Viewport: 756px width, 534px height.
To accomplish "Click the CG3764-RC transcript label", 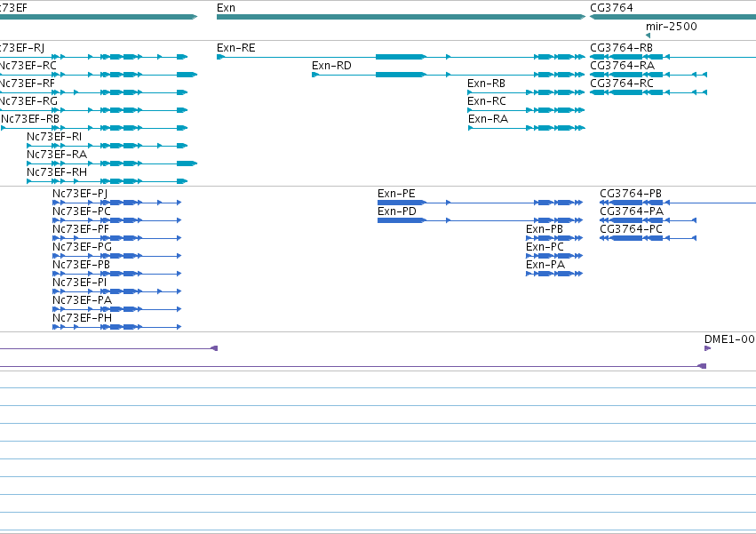I will tap(622, 84).
